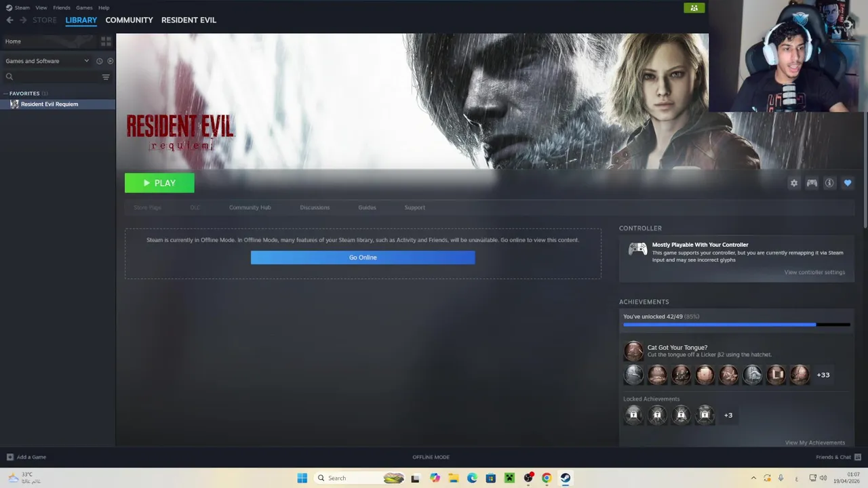Switch to the COMMUNITY tab

(129, 20)
